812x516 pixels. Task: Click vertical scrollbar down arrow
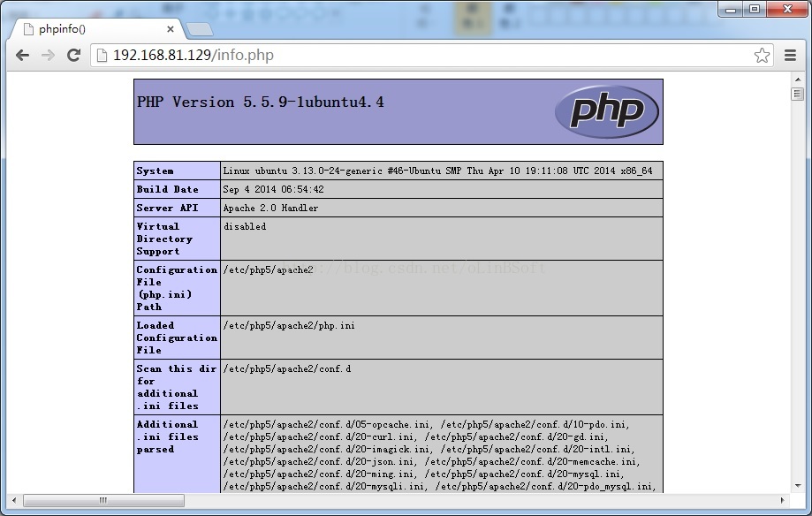798,485
